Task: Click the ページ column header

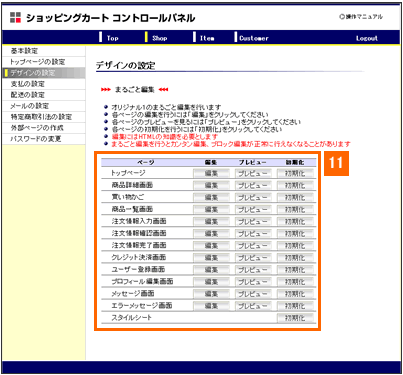Action: click(x=146, y=162)
